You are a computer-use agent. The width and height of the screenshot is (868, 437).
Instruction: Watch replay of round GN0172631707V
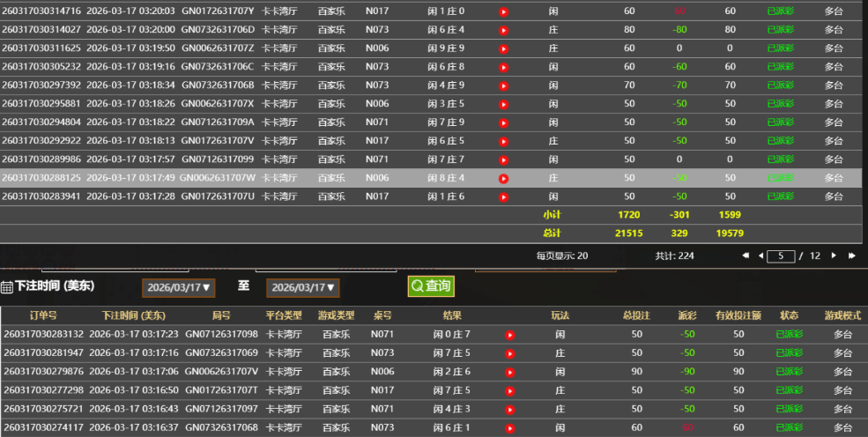click(x=503, y=142)
